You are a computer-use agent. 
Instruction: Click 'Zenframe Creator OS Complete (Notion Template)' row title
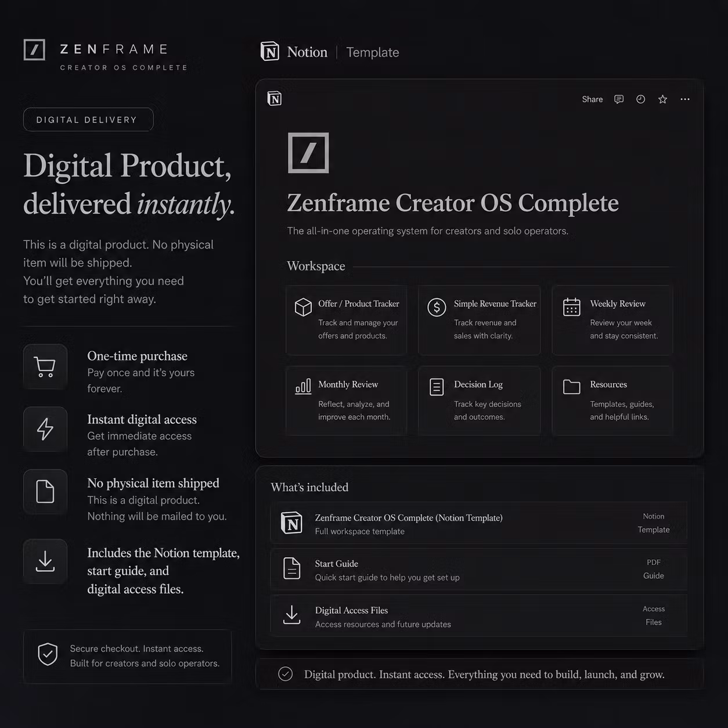pyautogui.click(x=409, y=518)
